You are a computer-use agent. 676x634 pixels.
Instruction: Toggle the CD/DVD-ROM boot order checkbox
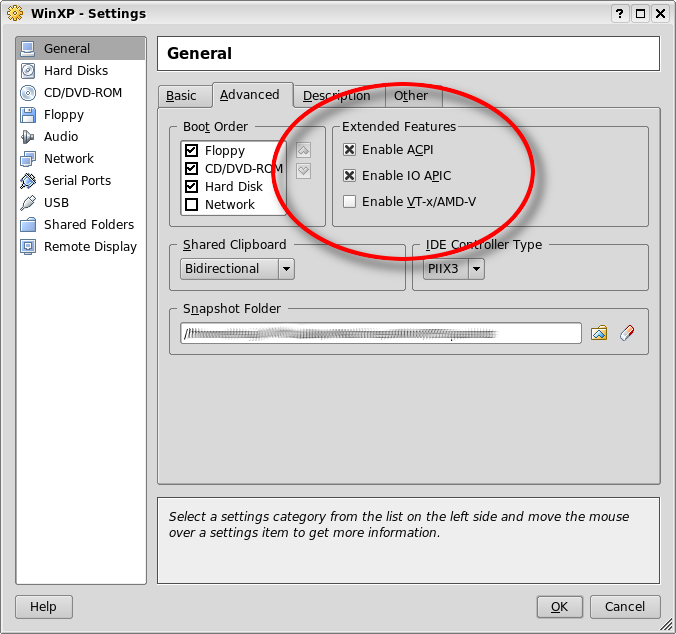pos(191,169)
